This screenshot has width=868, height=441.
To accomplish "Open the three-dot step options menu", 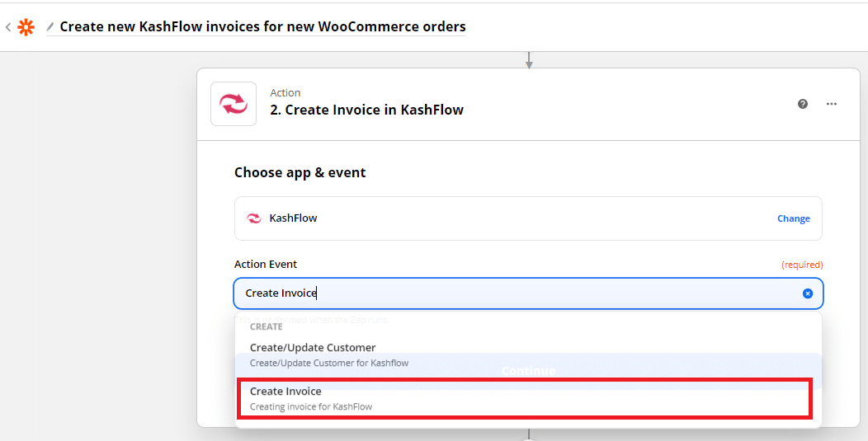I will 832,104.
